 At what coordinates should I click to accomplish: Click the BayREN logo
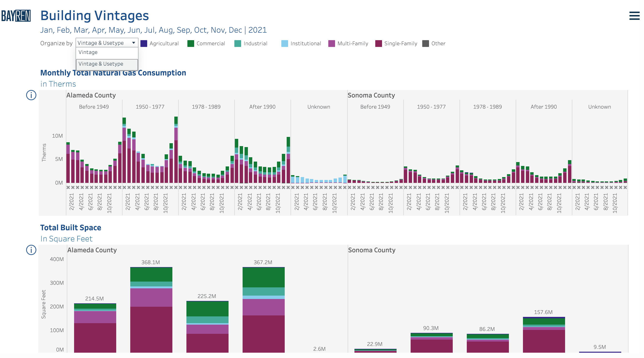pos(16,16)
